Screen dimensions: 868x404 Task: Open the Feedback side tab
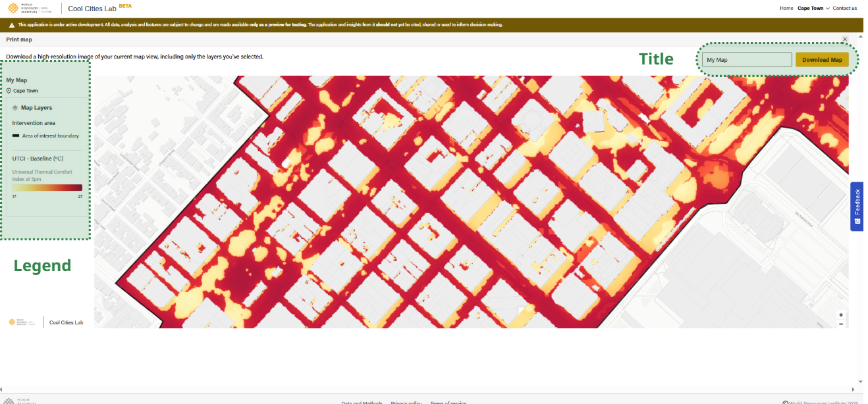coord(856,206)
